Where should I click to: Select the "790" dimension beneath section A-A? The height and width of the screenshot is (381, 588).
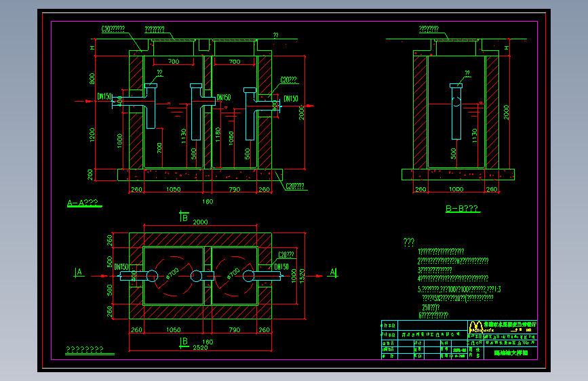(x=235, y=189)
